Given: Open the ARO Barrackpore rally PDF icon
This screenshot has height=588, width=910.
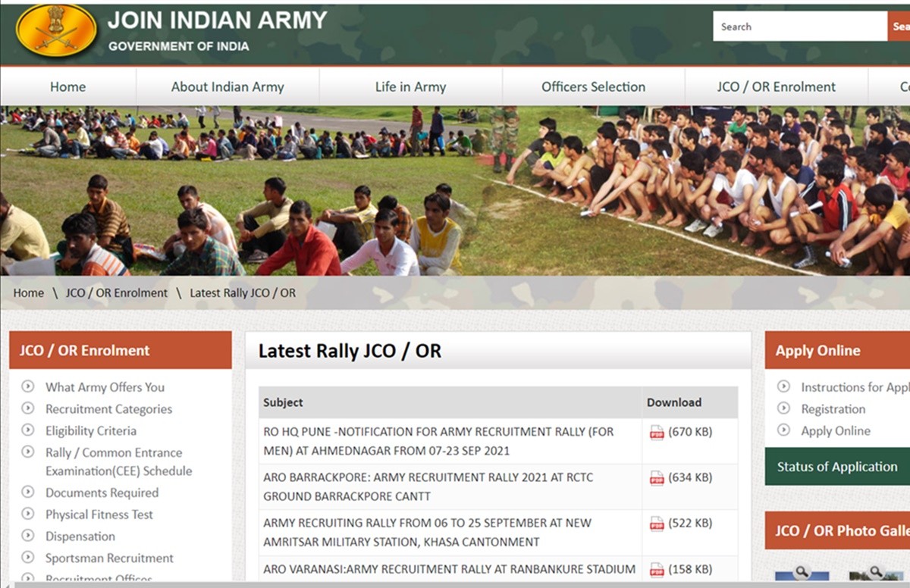Looking at the screenshot, I should pyautogui.click(x=657, y=477).
